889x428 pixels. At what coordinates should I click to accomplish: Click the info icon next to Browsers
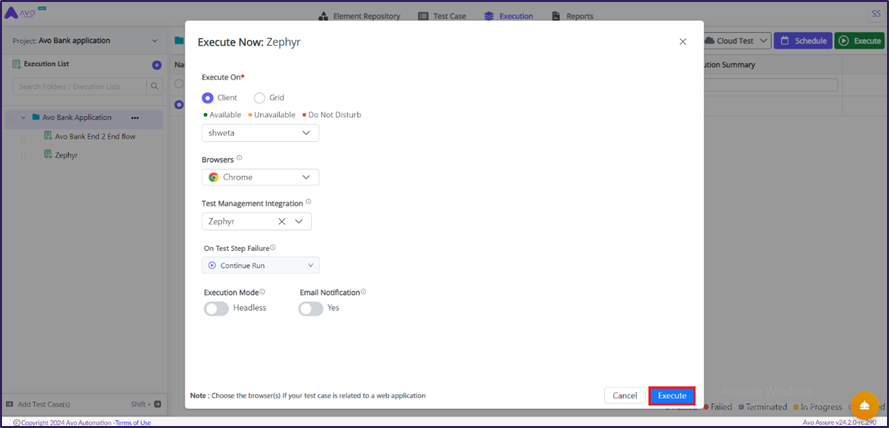(239, 158)
